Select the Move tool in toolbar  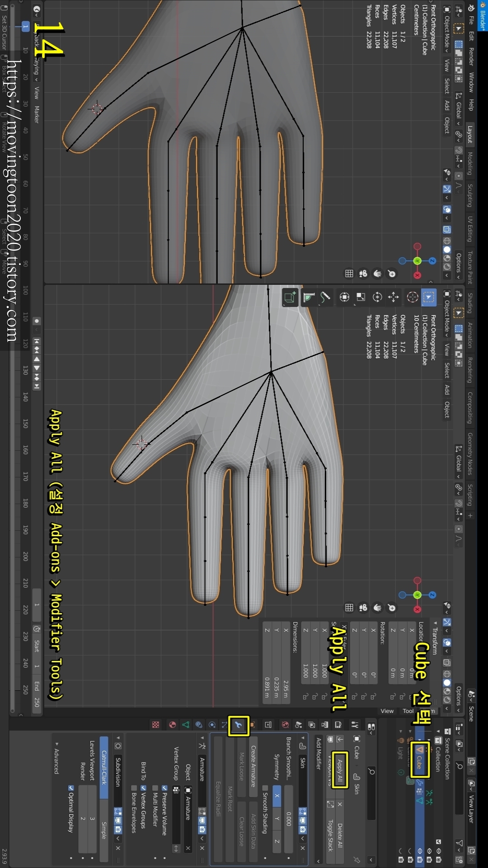[394, 297]
